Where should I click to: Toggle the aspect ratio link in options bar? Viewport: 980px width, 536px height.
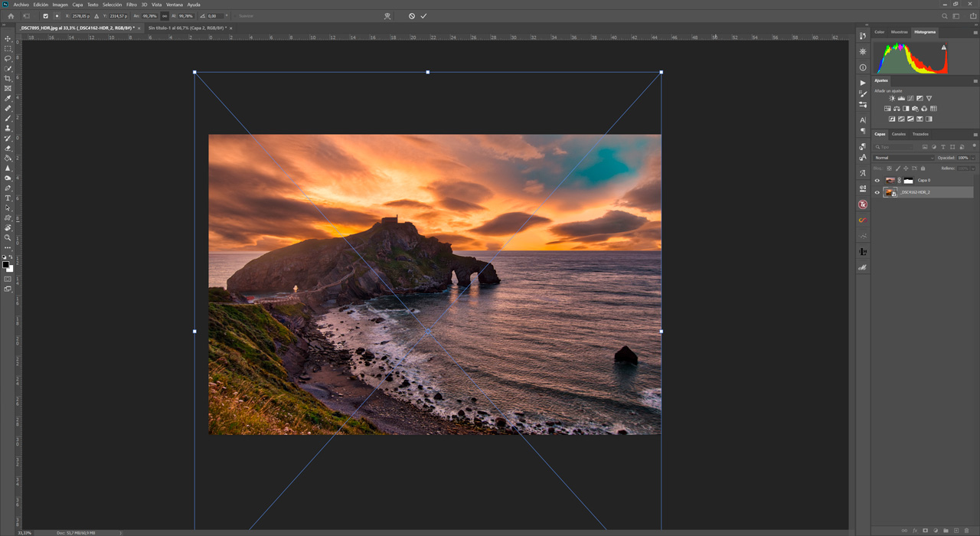click(165, 15)
